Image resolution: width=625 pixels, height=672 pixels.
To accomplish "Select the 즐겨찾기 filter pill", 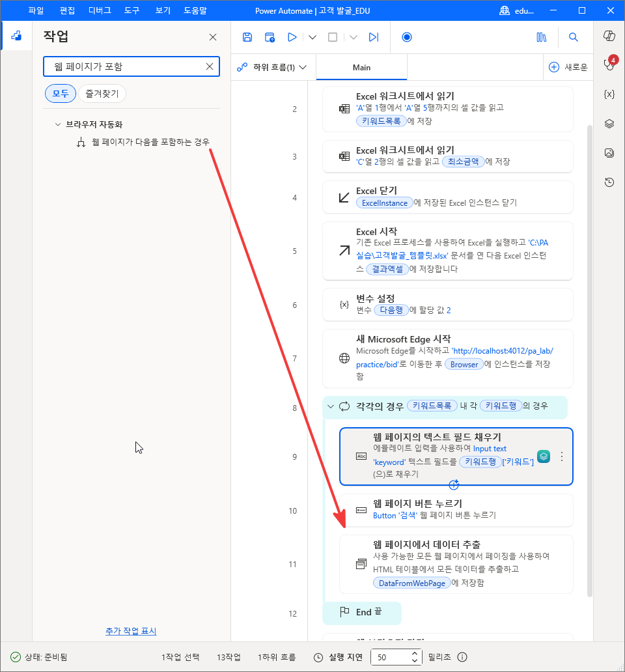I will 102,93.
